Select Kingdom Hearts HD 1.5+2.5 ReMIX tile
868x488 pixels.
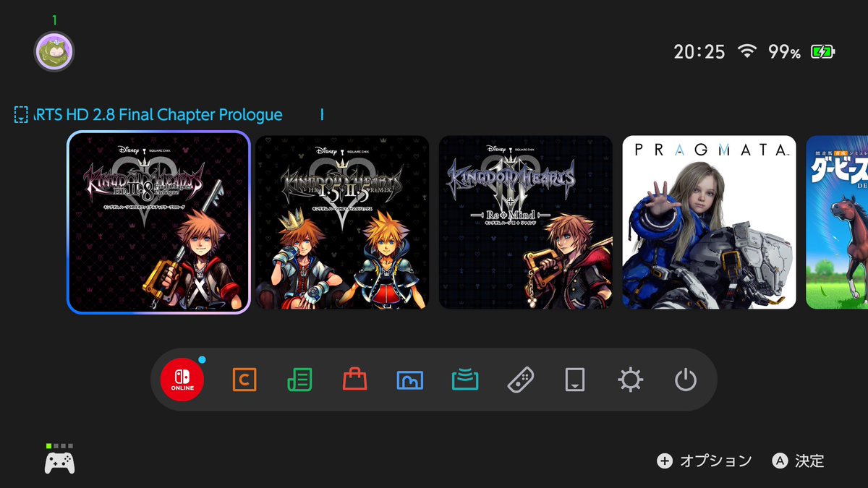(342, 223)
